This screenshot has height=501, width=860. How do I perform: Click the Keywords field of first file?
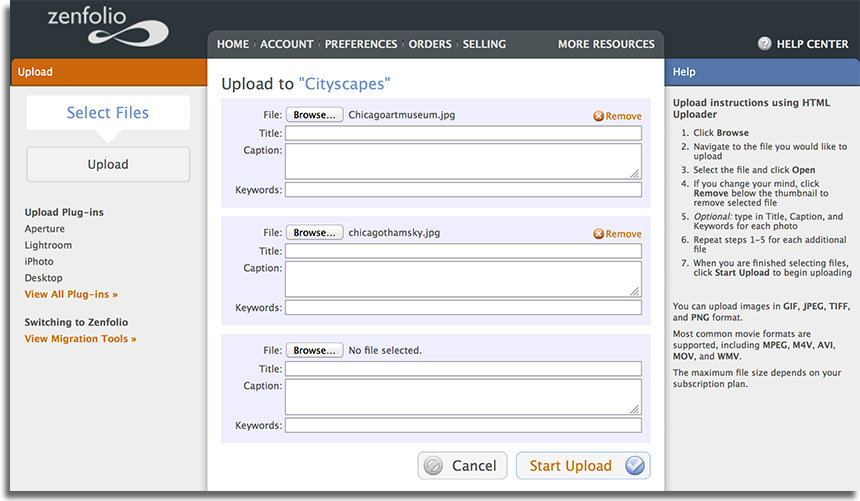[463, 190]
